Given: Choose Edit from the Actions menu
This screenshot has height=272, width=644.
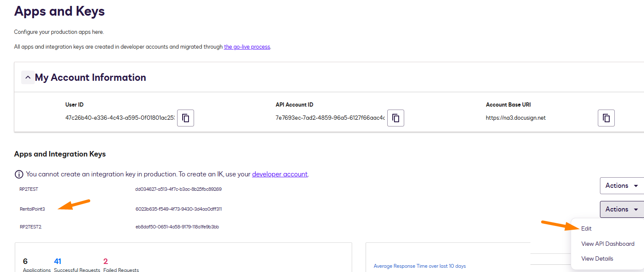Looking at the screenshot, I should click(586, 228).
